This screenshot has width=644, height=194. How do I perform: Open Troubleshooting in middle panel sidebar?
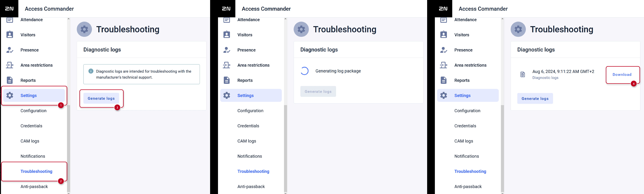253,171
